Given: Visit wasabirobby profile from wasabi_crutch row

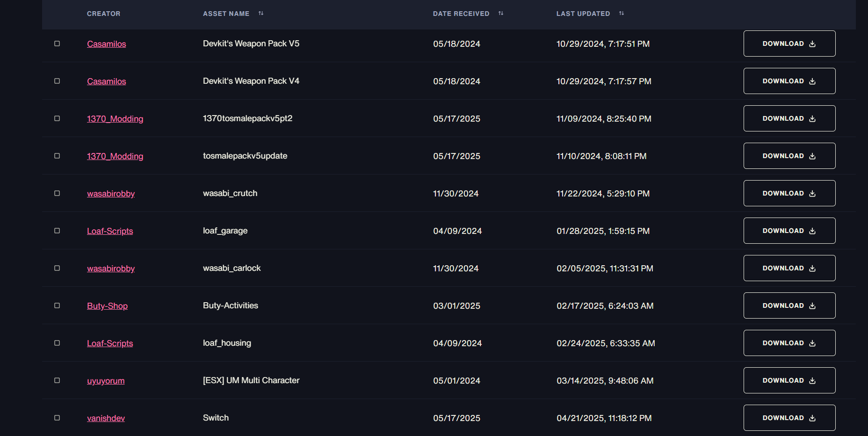Looking at the screenshot, I should pos(111,194).
